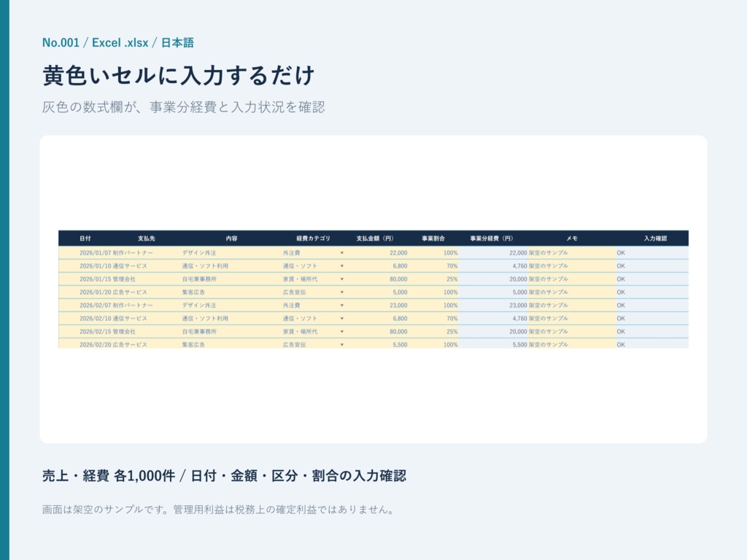747x560 pixels.
Task: Select 70% ratio in the 2026/01/10 row
Action: pyautogui.click(x=452, y=266)
